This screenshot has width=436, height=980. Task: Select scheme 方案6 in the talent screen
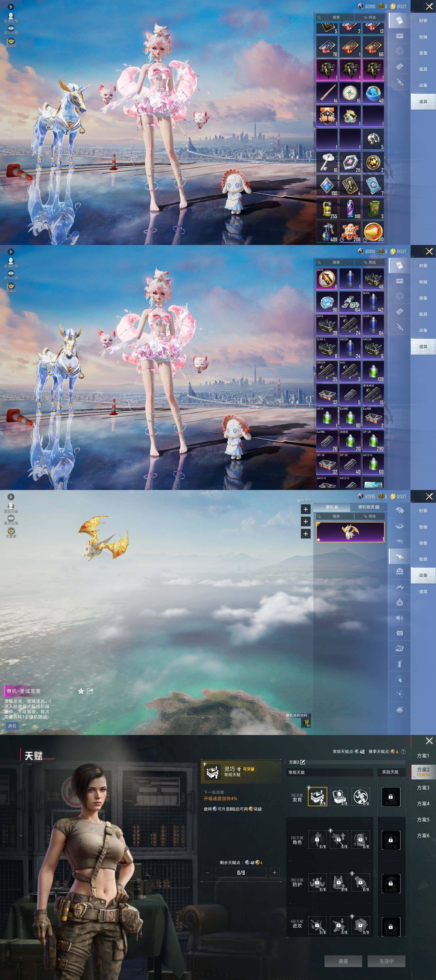pos(423,835)
